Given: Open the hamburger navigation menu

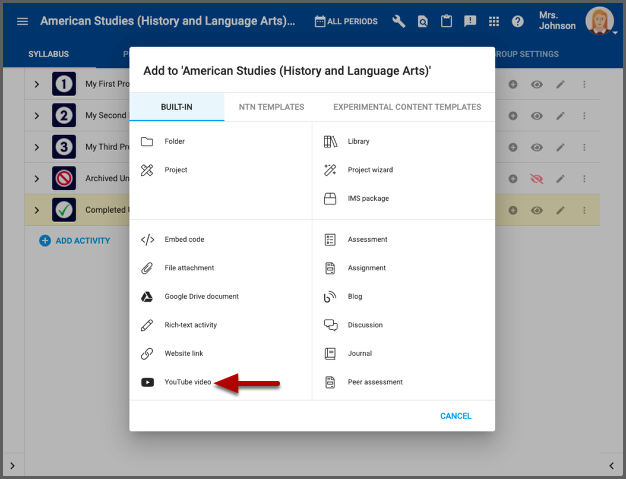Looking at the screenshot, I should tap(23, 21).
